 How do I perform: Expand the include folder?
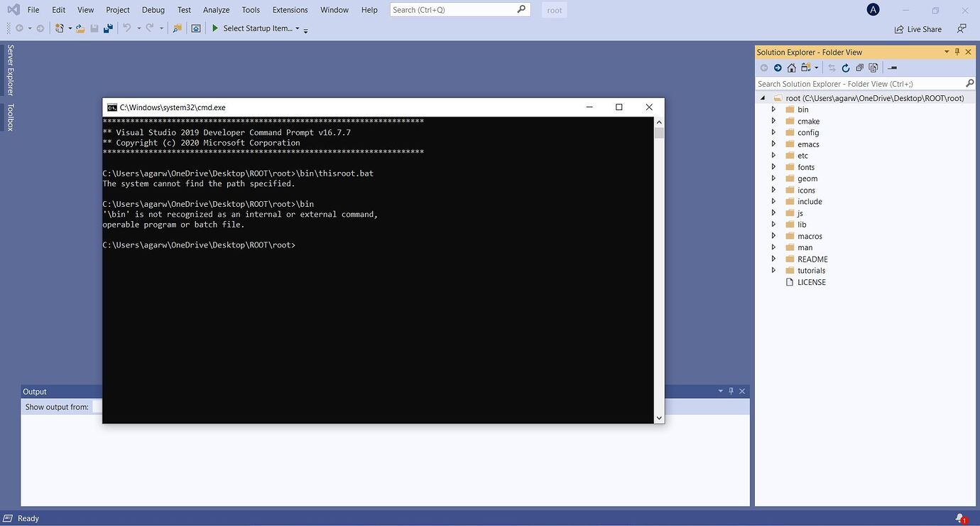[x=773, y=201]
